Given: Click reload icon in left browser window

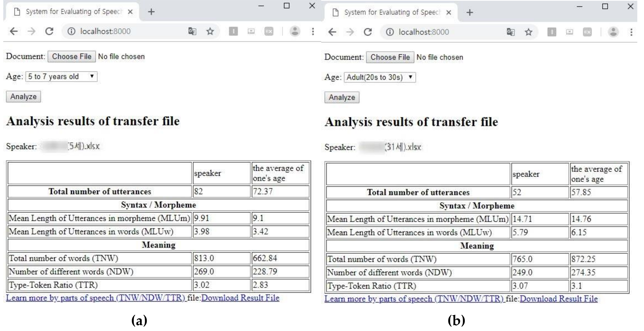Looking at the screenshot, I should (x=49, y=31).
